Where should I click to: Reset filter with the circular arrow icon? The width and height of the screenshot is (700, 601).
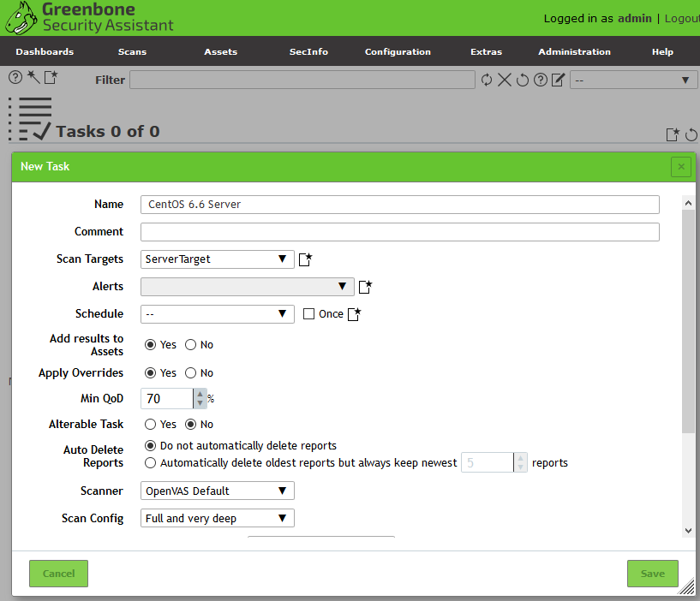point(523,80)
